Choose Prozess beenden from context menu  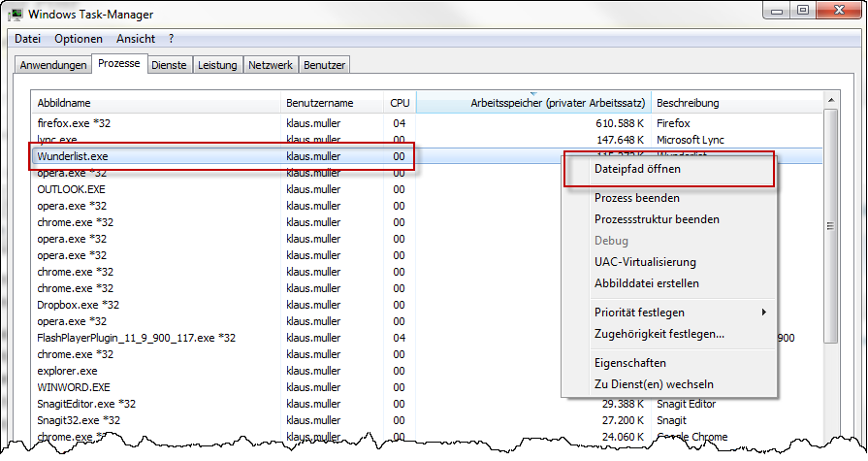(x=637, y=198)
